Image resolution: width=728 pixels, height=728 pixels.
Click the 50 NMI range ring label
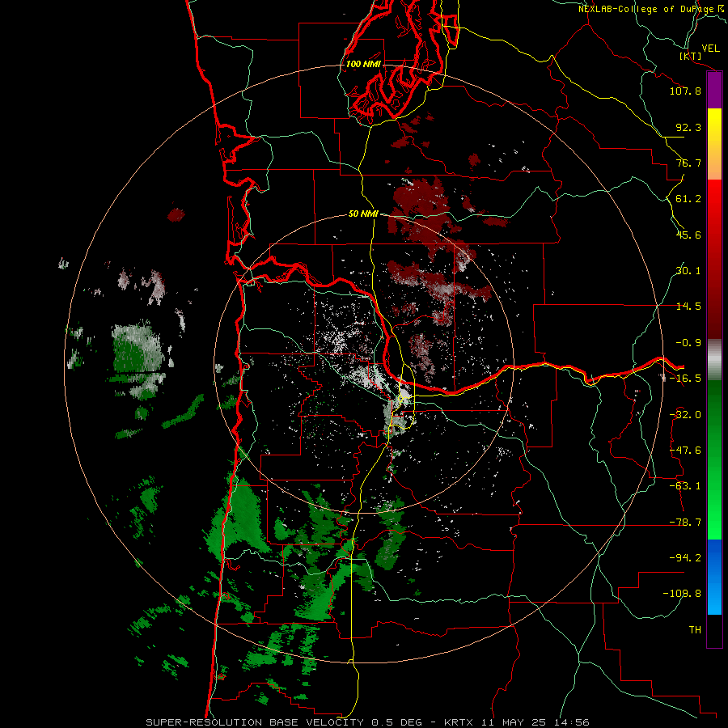tap(363, 214)
